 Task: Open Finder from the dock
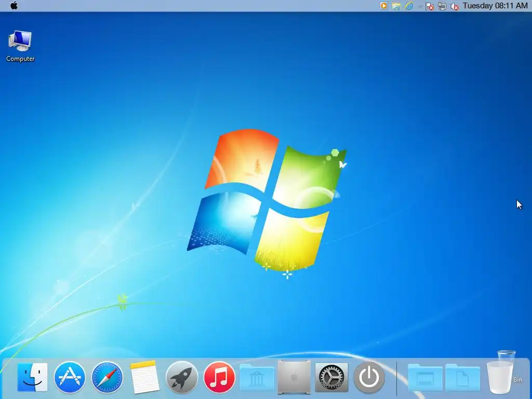[33, 377]
